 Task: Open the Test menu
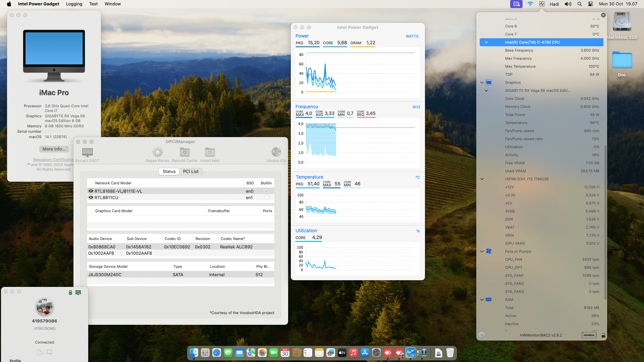93,4
